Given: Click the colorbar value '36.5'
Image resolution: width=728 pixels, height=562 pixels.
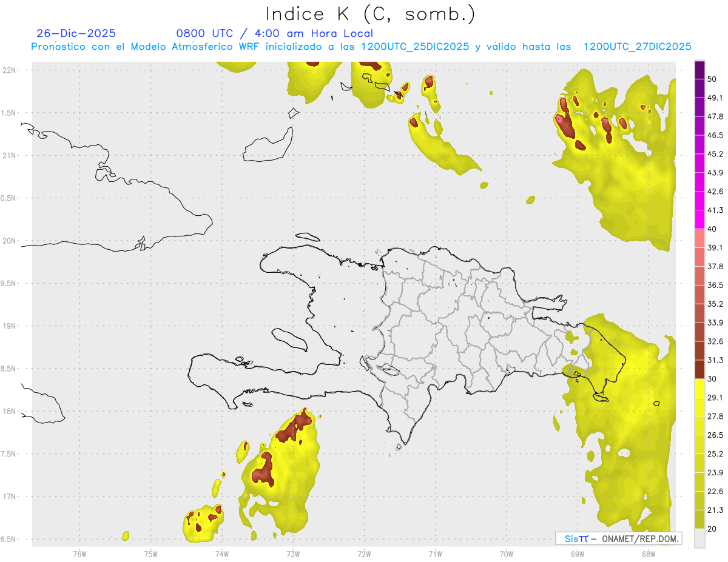Looking at the screenshot, I should click(715, 285).
